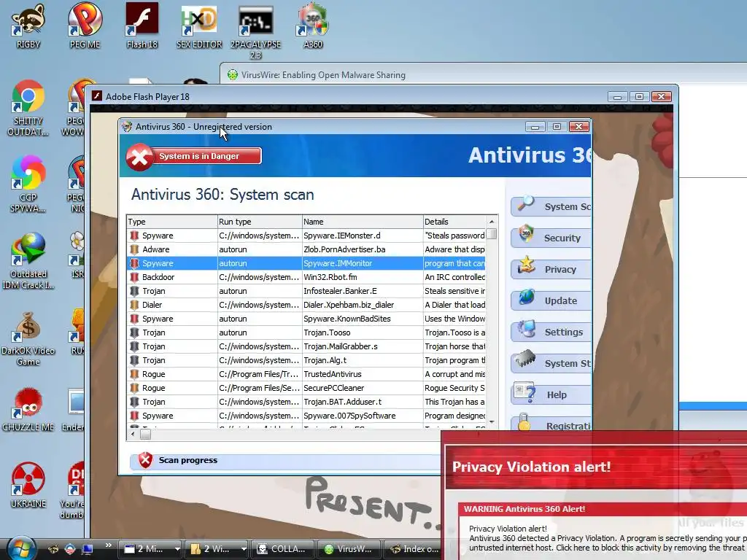The image size is (747, 560).
Task: Open the RIGBY desktop shortcut
Action: click(28, 26)
